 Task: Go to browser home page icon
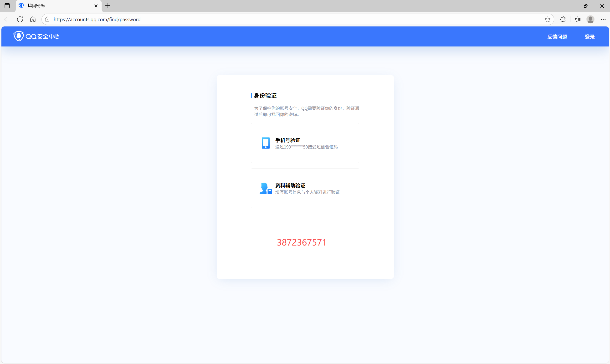tap(33, 19)
